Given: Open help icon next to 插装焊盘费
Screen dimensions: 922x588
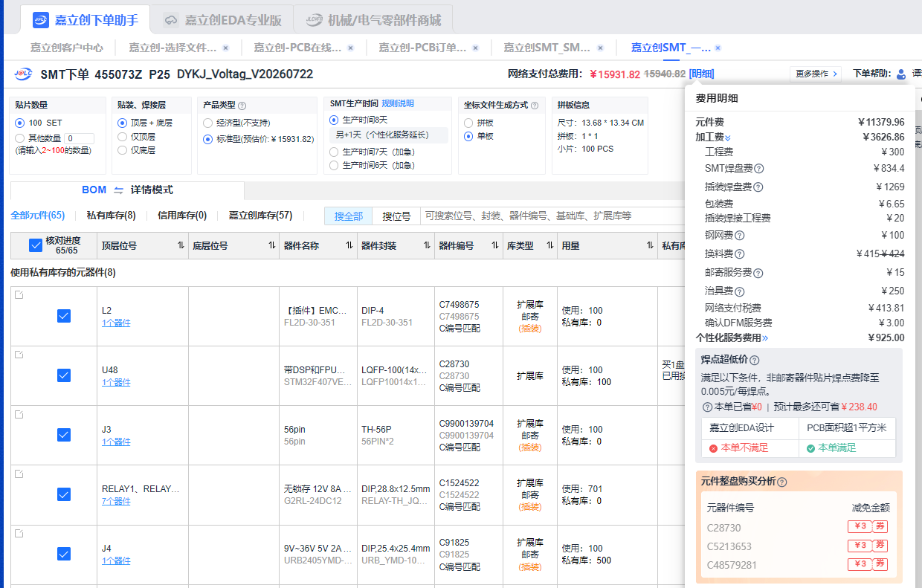Looking at the screenshot, I should [x=758, y=187].
